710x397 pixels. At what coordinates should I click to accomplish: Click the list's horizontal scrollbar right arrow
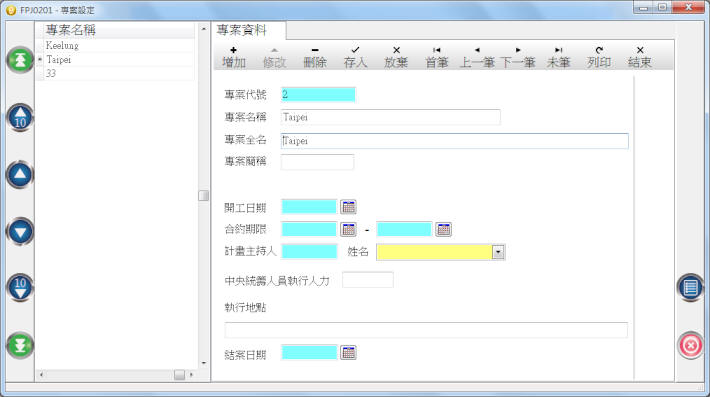click(191, 374)
